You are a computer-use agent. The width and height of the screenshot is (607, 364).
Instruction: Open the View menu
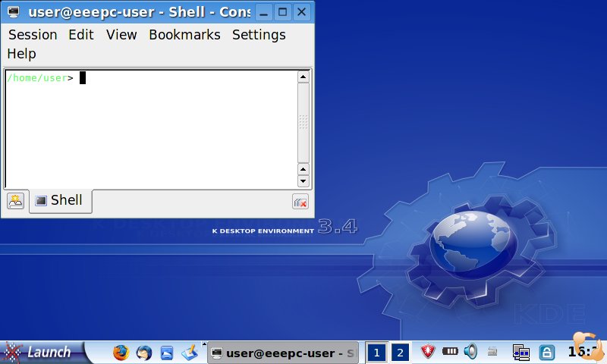(x=121, y=35)
